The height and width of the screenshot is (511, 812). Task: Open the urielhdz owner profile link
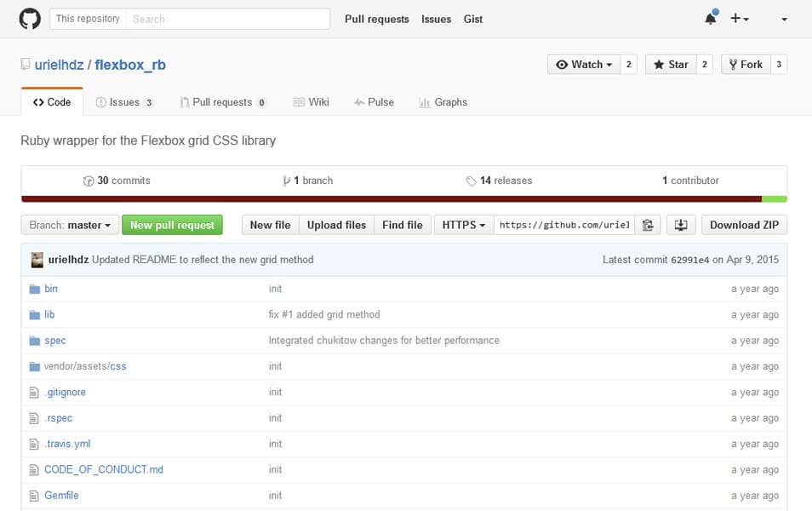59,65
